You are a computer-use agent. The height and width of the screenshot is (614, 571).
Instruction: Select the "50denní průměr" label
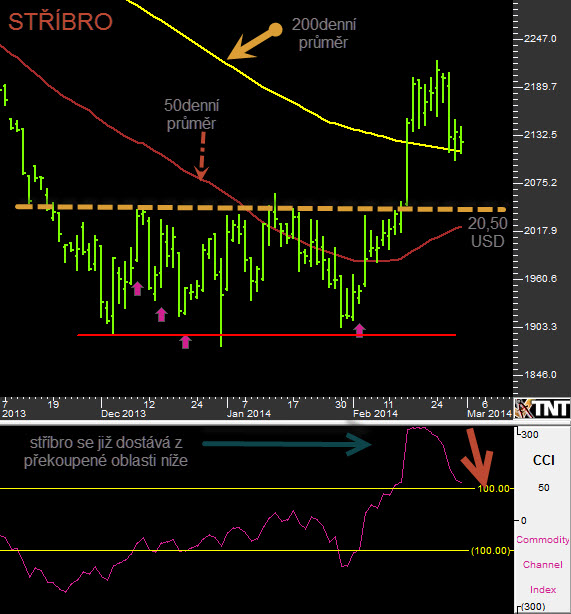tap(192, 114)
